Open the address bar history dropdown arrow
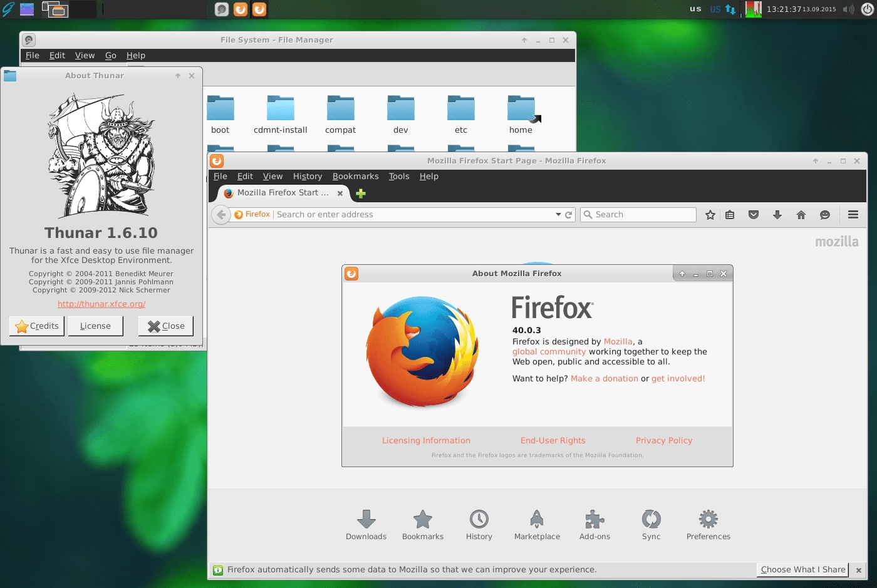Viewport: 877px width, 588px height. (558, 215)
